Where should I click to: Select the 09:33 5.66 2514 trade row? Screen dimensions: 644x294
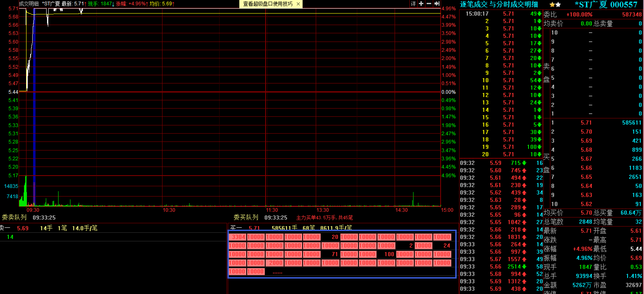pos(501,267)
